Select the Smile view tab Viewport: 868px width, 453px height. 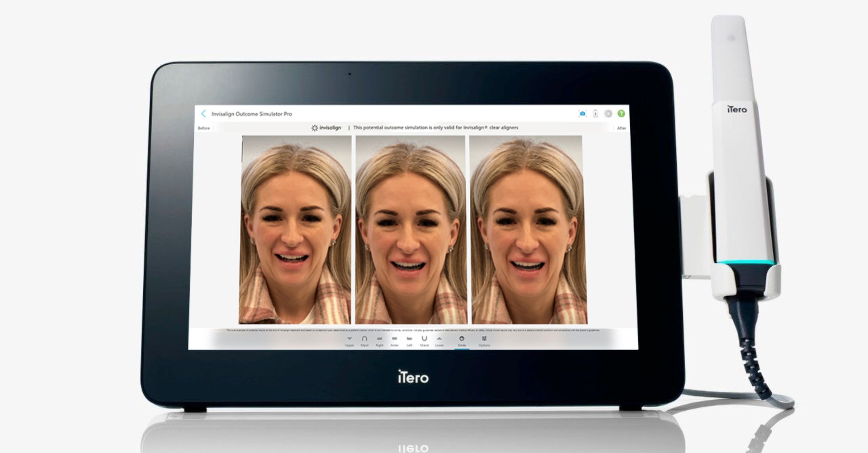point(462,341)
